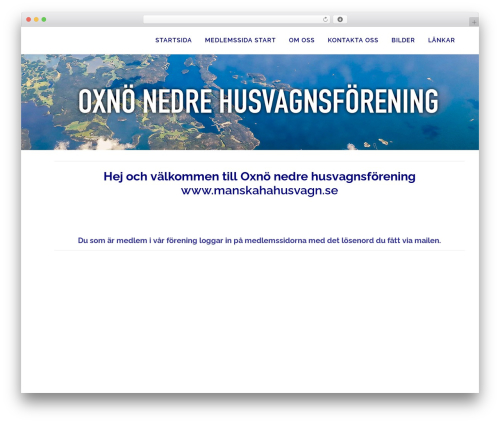Viewport: 500px width, 423px height.
Task: Click the 'Du som är medlem' paragraph
Action: click(x=259, y=240)
